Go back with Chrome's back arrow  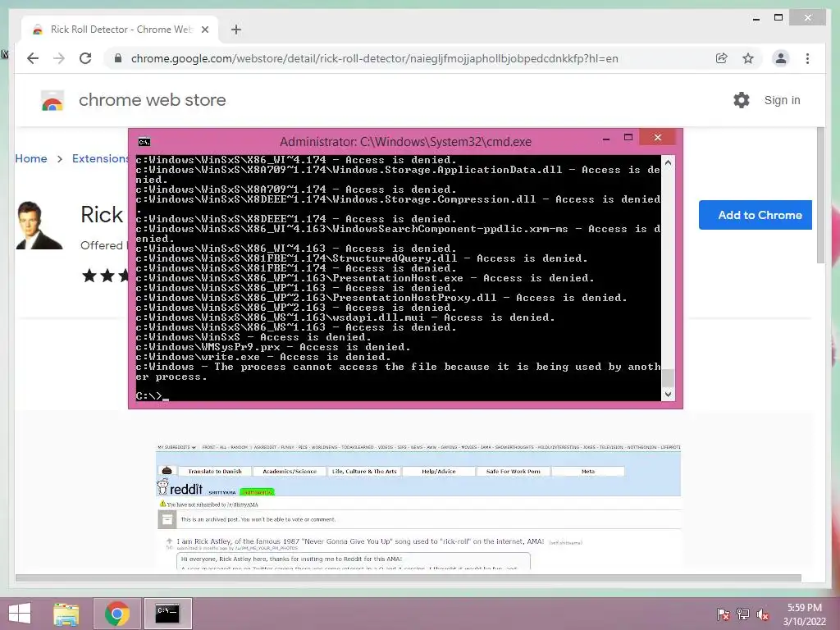point(33,58)
